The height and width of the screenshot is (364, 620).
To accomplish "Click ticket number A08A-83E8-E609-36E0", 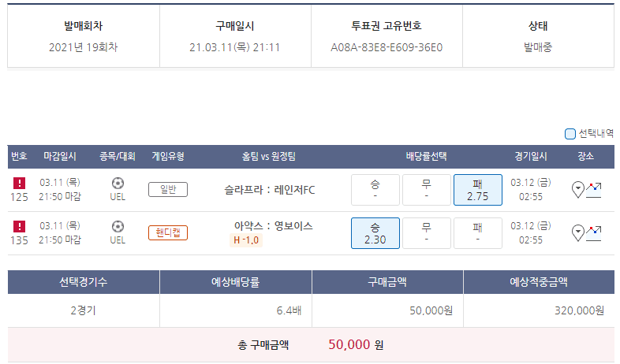I will point(387,46).
